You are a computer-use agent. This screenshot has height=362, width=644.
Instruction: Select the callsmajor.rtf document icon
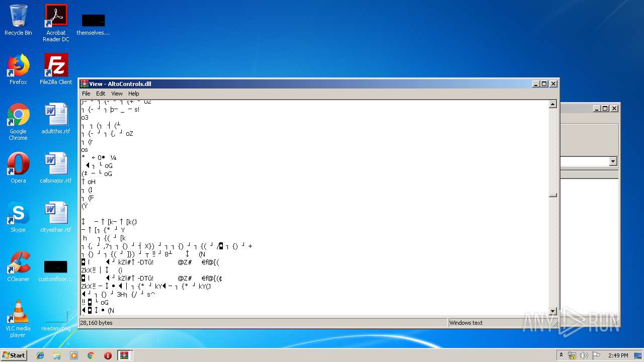(56, 168)
